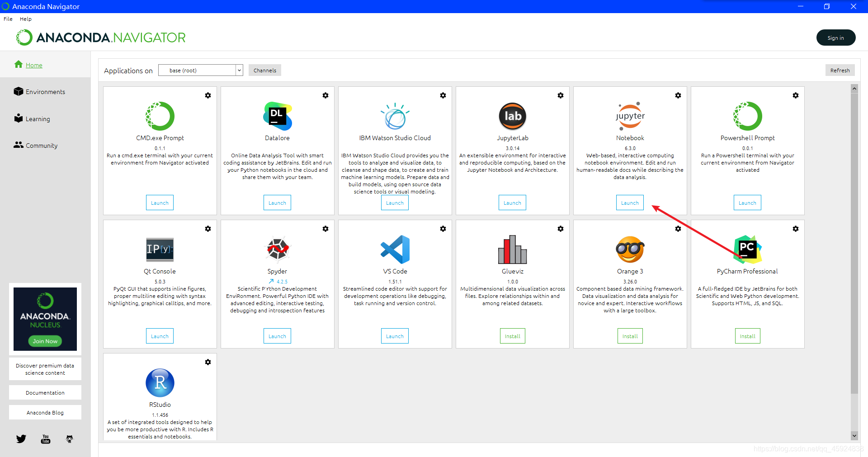The image size is (868, 457).
Task: Click the Powershell Prompt Anaconda icon
Action: tap(748, 116)
